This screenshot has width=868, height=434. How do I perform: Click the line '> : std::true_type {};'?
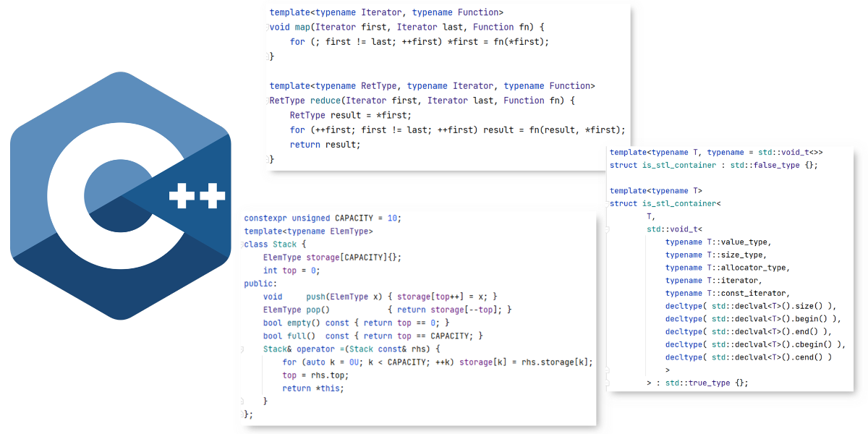(697, 383)
